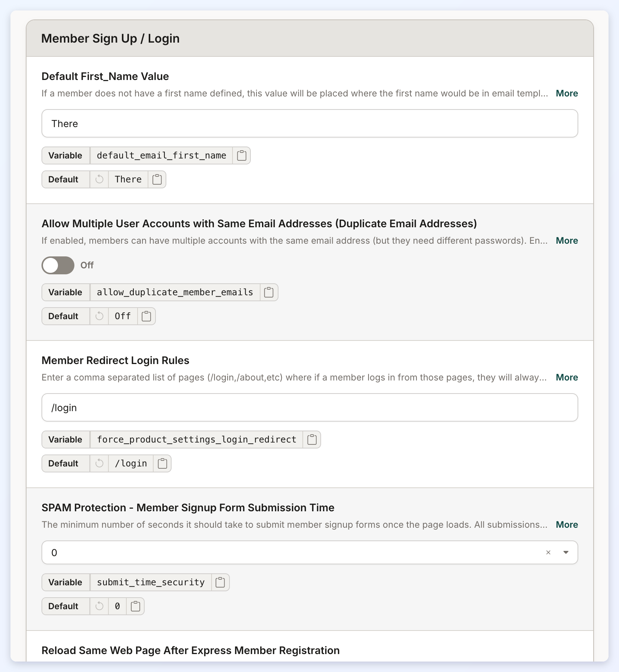Click 'Reload Same Web Page After Express Member Registration' title

191,650
